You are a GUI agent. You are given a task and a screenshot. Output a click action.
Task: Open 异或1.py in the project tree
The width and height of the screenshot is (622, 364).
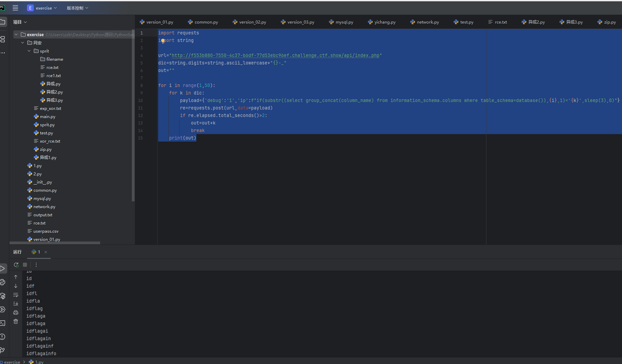click(45, 157)
